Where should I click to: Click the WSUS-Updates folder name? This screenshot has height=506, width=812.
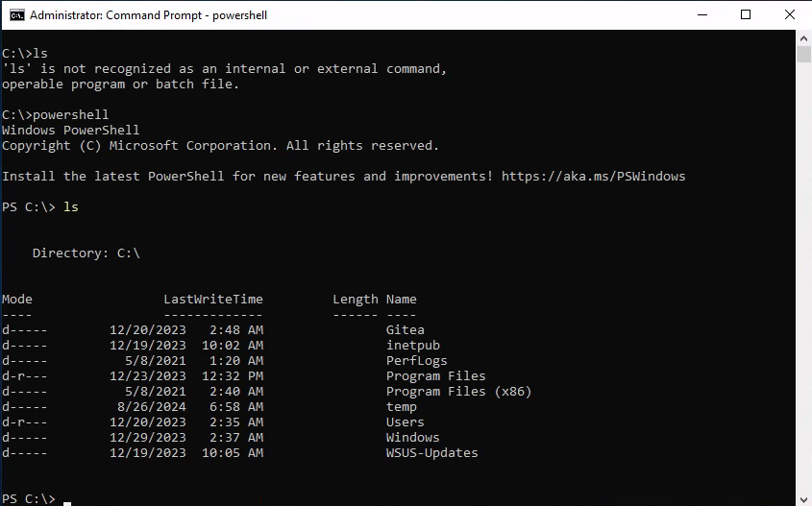click(x=431, y=453)
